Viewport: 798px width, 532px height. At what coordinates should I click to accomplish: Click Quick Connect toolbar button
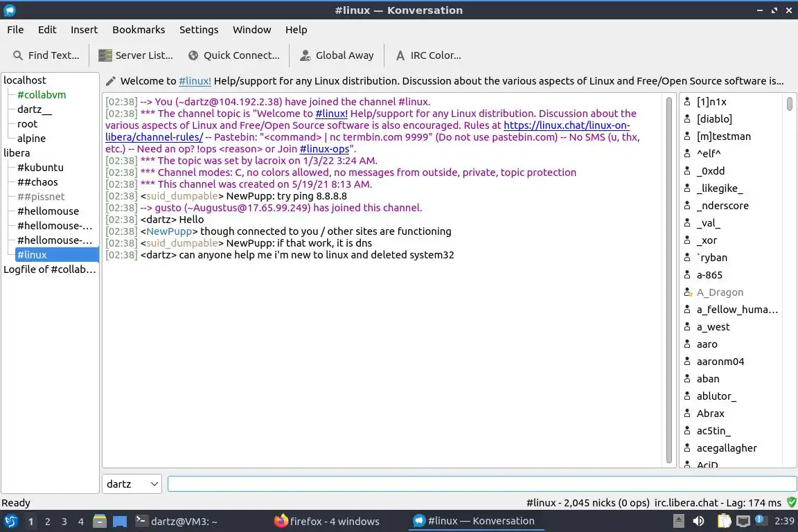pyautogui.click(x=233, y=55)
